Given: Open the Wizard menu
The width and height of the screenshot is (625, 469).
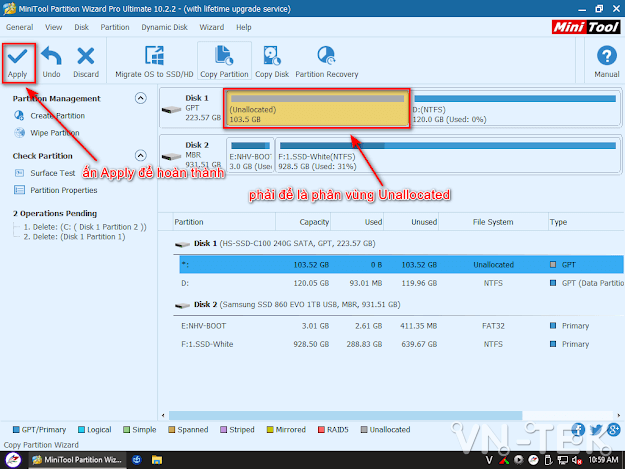Looking at the screenshot, I should click(211, 27).
